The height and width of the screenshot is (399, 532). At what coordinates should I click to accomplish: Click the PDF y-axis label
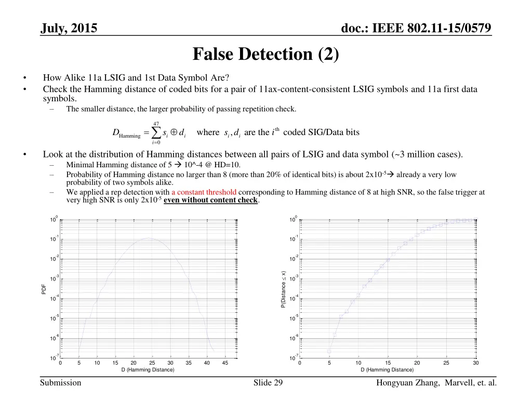pos(44,289)
